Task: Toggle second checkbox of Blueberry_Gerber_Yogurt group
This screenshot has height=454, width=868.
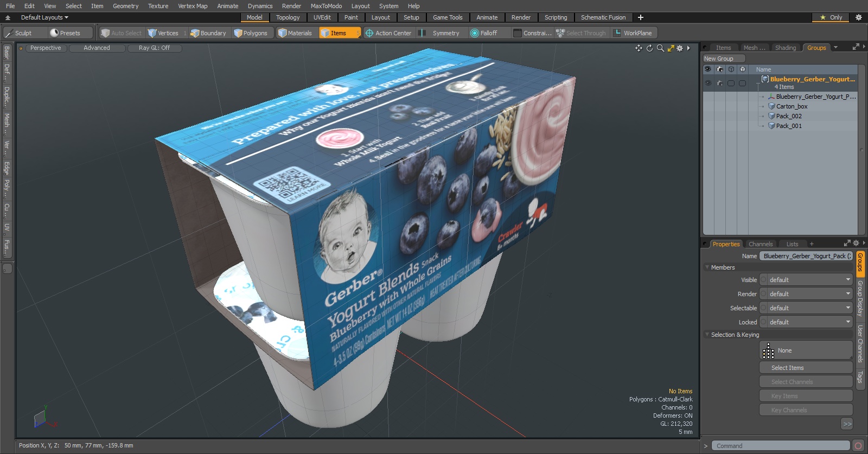Action: (x=742, y=83)
